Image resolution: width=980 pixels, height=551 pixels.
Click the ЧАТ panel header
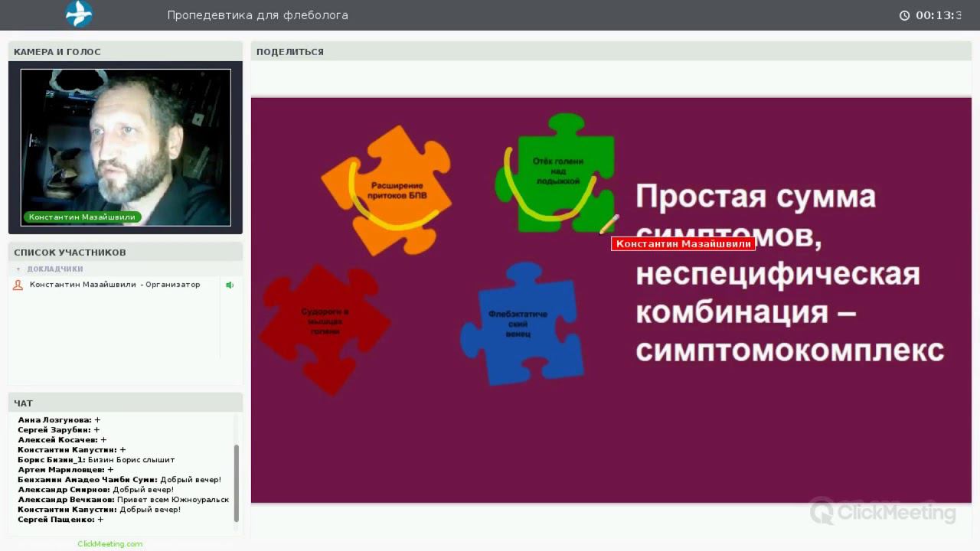point(126,403)
